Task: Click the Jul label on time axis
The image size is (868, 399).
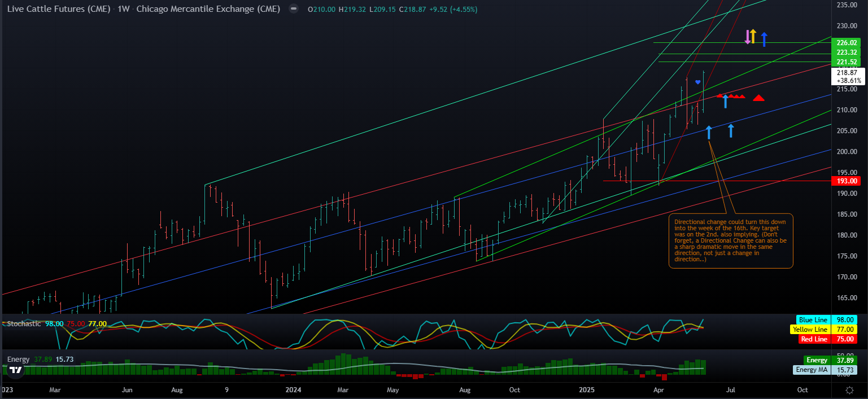Action: coord(731,390)
